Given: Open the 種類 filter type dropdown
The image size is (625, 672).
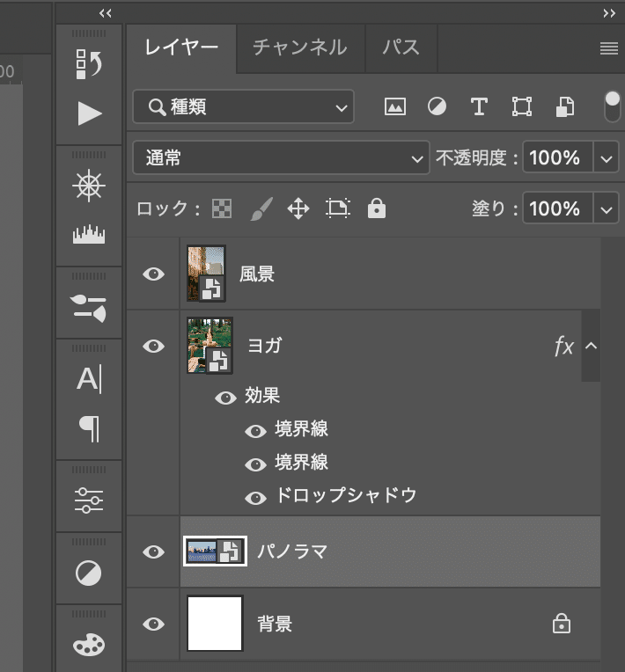Looking at the screenshot, I should pyautogui.click(x=244, y=107).
